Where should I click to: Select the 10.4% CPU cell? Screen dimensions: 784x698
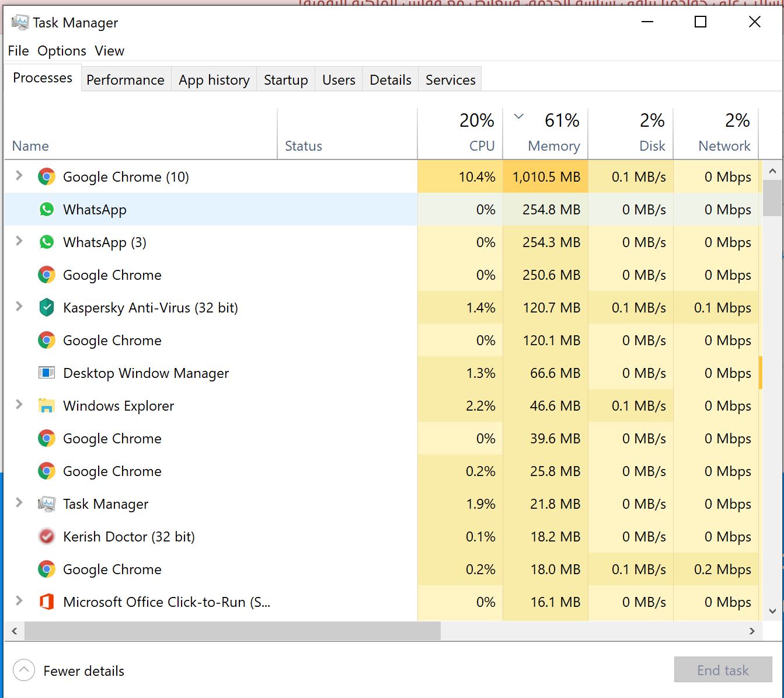pos(460,176)
